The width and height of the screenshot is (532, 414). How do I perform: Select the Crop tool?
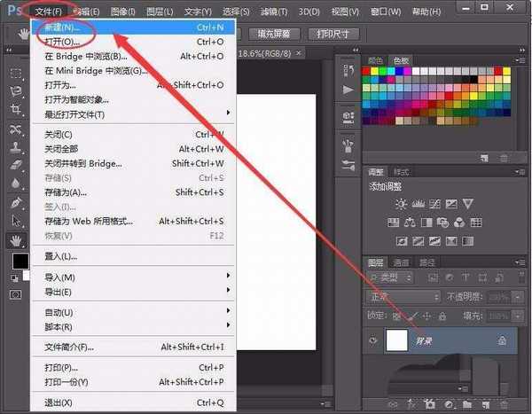tap(16, 110)
